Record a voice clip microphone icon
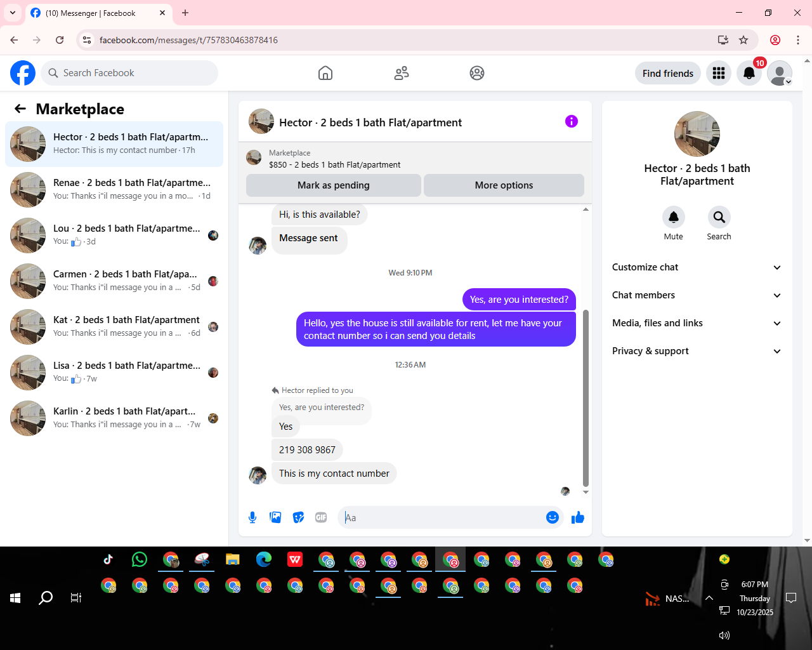The image size is (812, 650). coord(252,517)
